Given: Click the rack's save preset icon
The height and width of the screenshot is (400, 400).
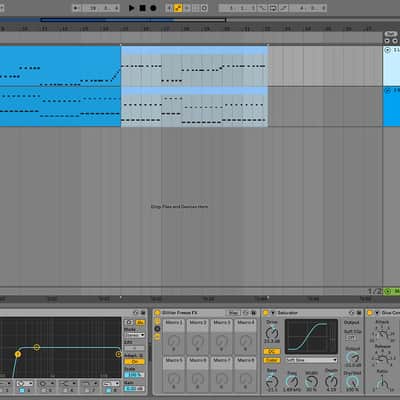Looking at the screenshot, I should click(x=253, y=313).
